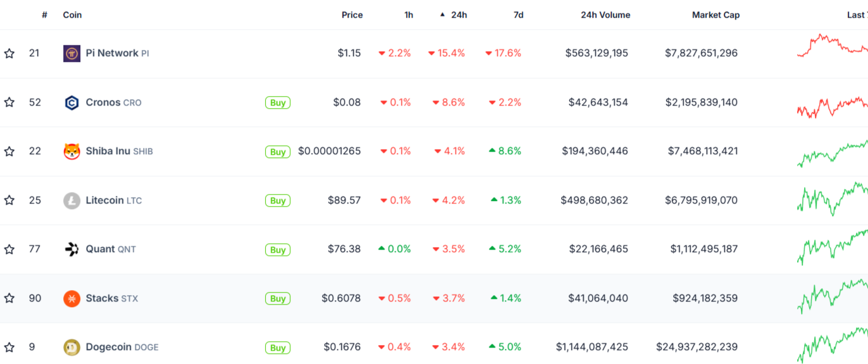Sort coins by Price header
Screen dimensions: 868x364
click(352, 15)
